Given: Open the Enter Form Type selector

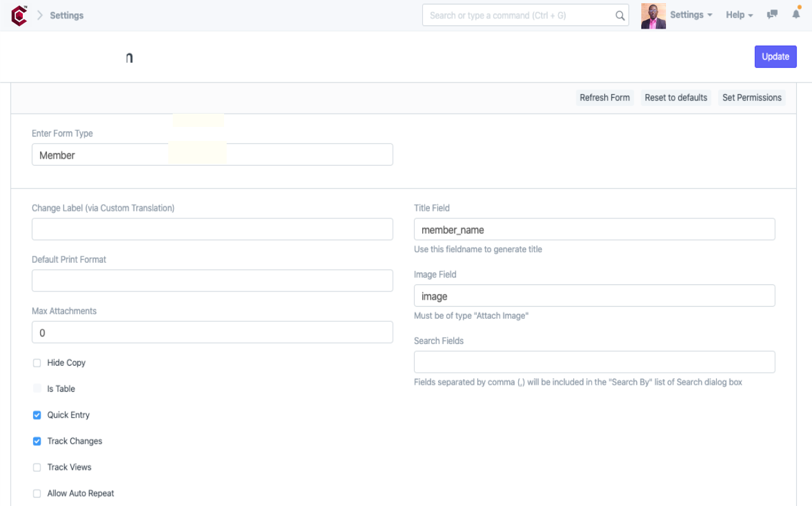Looking at the screenshot, I should (212, 154).
